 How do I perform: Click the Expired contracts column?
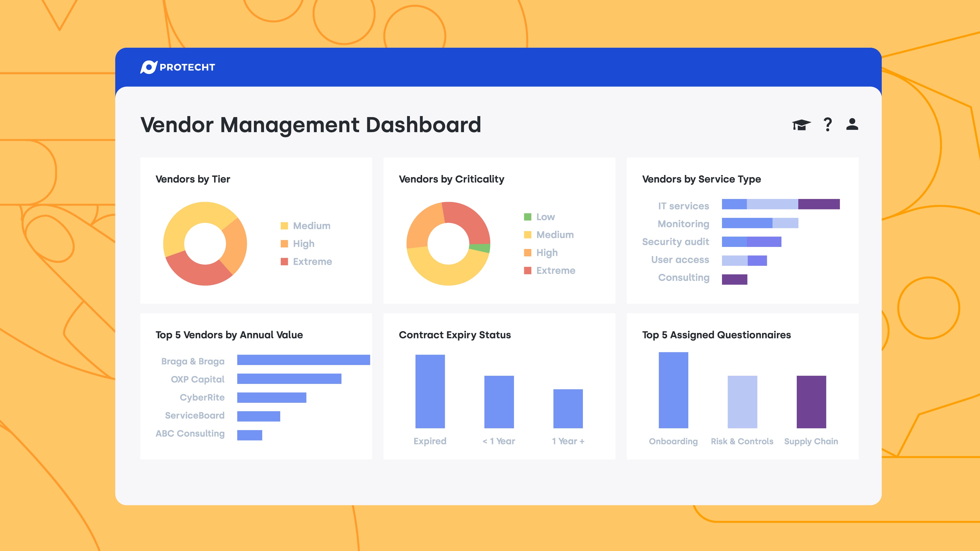(x=430, y=391)
